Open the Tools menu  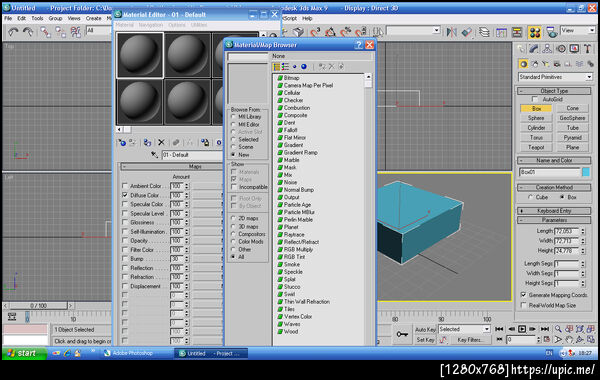click(x=37, y=18)
